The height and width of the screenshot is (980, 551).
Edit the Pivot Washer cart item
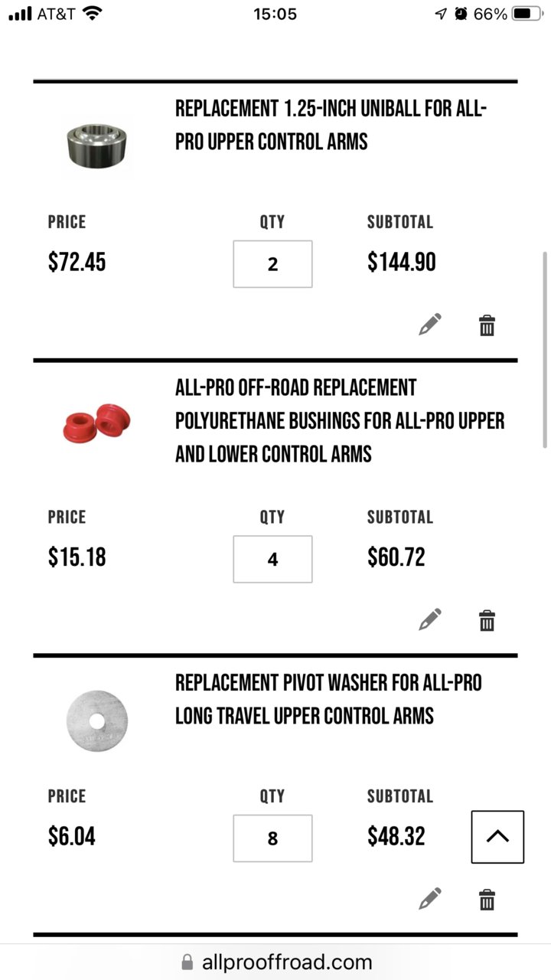point(430,898)
